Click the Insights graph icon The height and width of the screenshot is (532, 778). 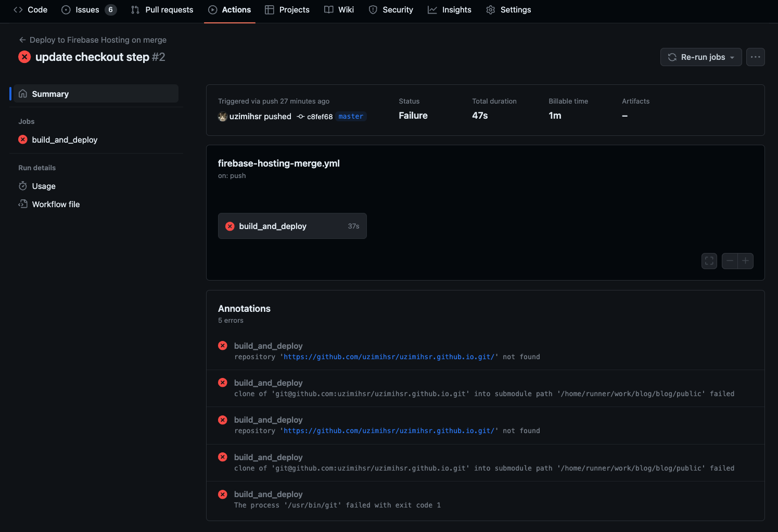click(x=432, y=10)
